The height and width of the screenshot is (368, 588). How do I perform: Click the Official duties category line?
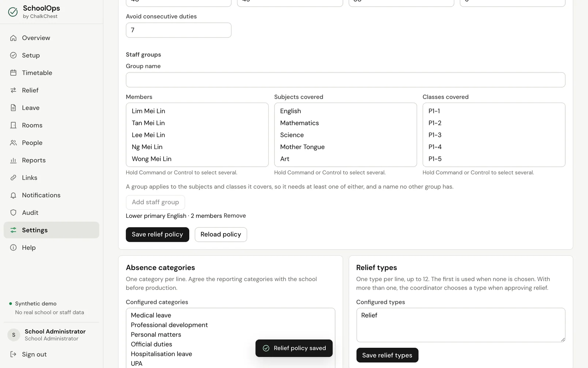[151, 344]
